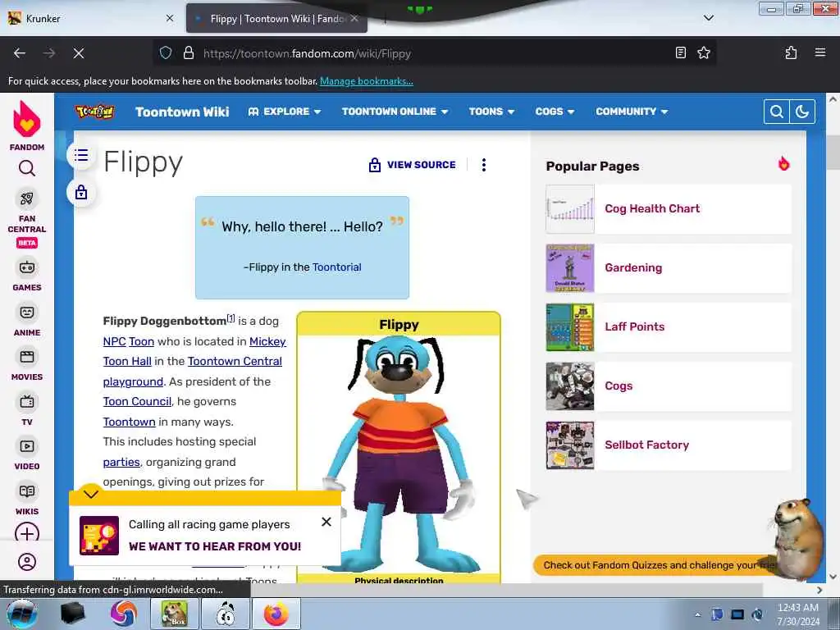
Task: Click the wiki search magnifier button
Action: tap(776, 112)
